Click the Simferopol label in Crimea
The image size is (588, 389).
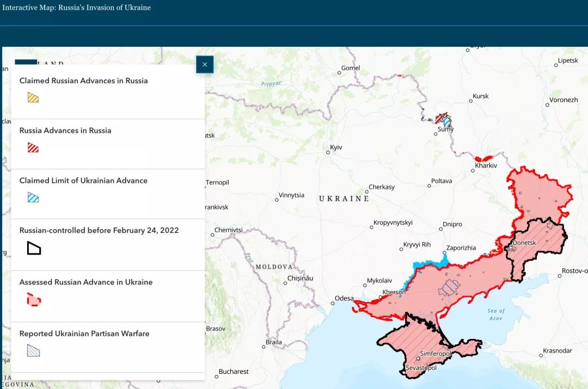tap(436, 354)
